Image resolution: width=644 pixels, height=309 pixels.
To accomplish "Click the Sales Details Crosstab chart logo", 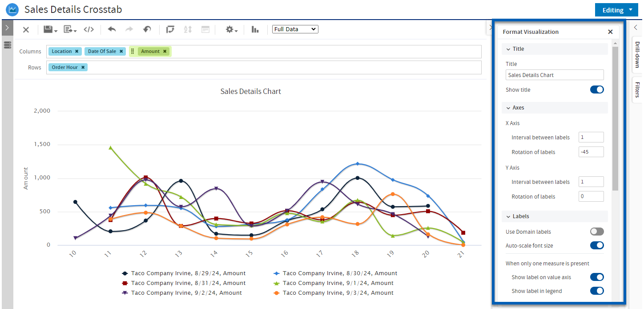I will pyautogui.click(x=12, y=9).
